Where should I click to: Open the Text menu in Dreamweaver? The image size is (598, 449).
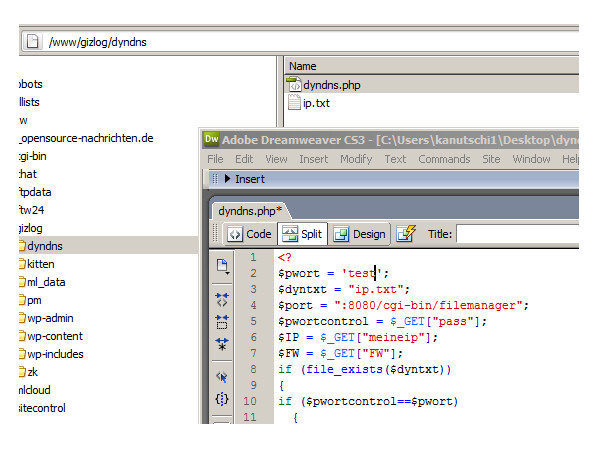coord(395,159)
